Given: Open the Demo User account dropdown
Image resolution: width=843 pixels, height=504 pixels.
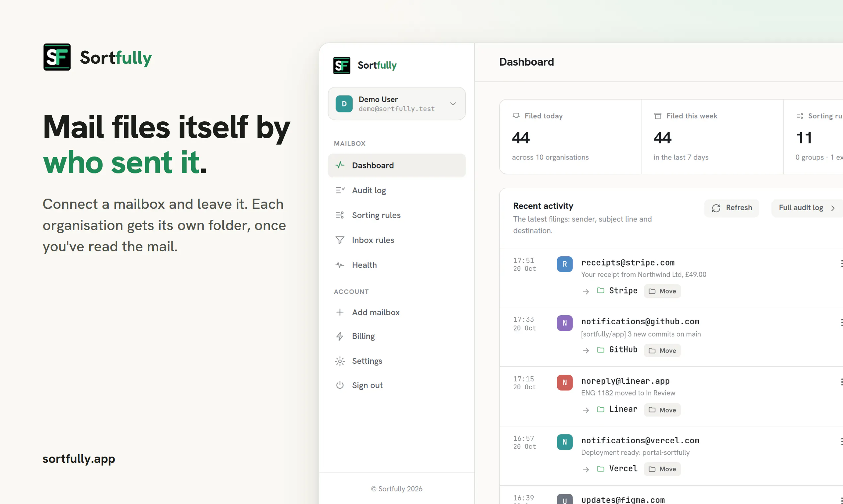Looking at the screenshot, I should (x=396, y=103).
